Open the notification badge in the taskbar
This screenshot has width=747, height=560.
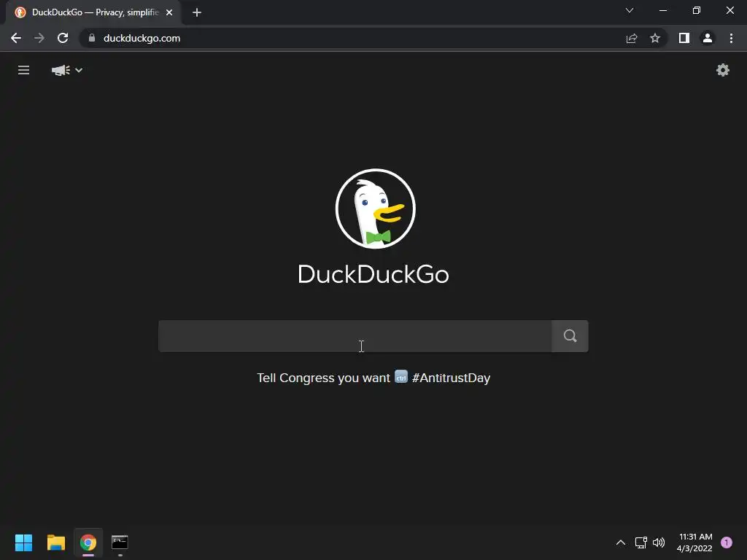[727, 542]
